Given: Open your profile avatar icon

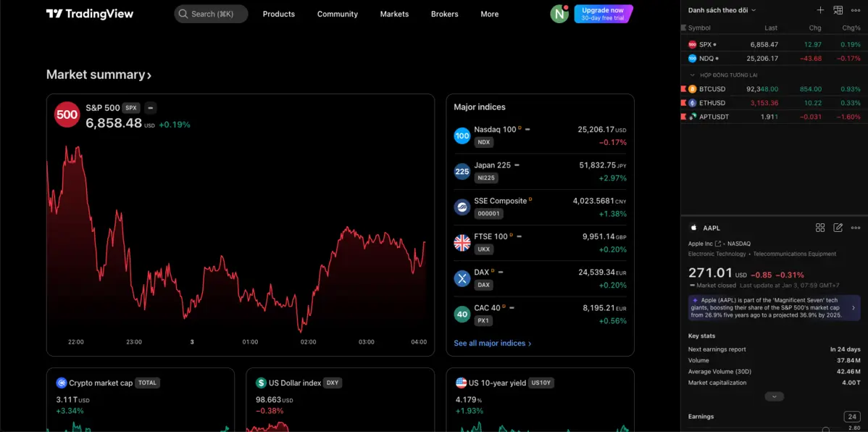Looking at the screenshot, I should 559,13.
